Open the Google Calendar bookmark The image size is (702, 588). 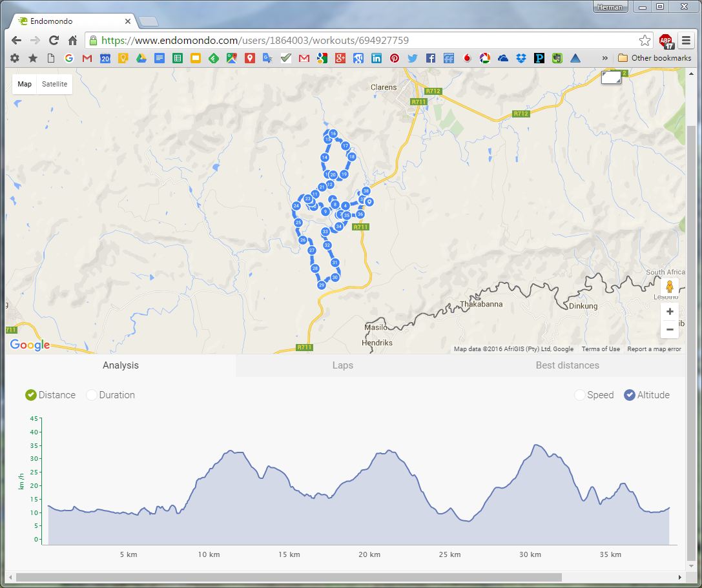[105, 58]
